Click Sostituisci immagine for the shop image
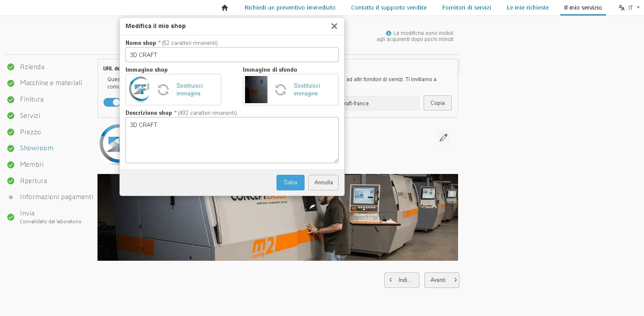The height and width of the screenshot is (316, 644). 189,89
